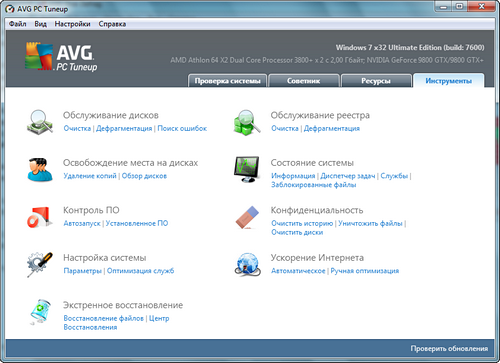The height and width of the screenshot is (363, 500).
Task: Click the Установленное ПО link
Action: 137,223
